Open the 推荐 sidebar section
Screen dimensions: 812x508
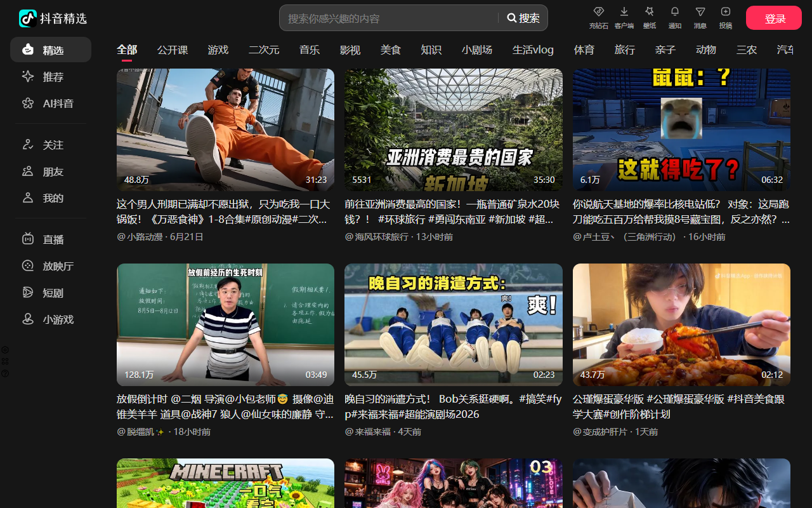(x=51, y=77)
